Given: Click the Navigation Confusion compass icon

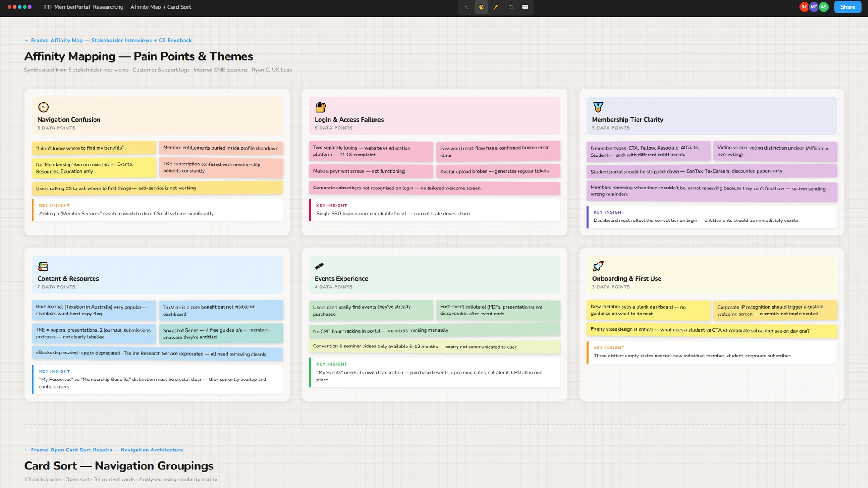Looking at the screenshot, I should coord(43,107).
